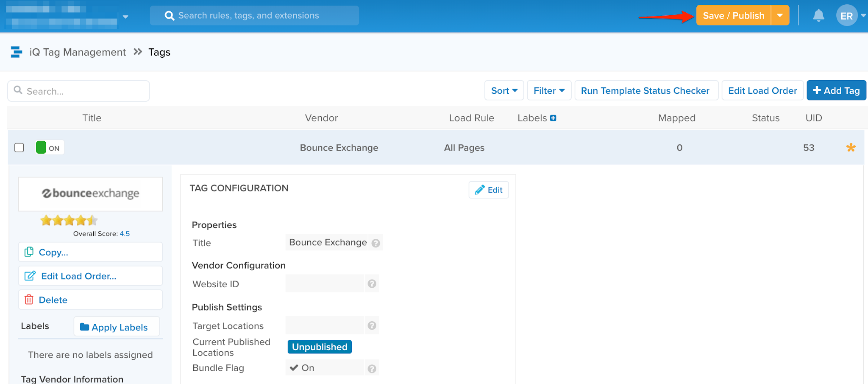Click the magnifier icon in the top search bar
Viewport: 868px width, 384px height.
tap(169, 16)
